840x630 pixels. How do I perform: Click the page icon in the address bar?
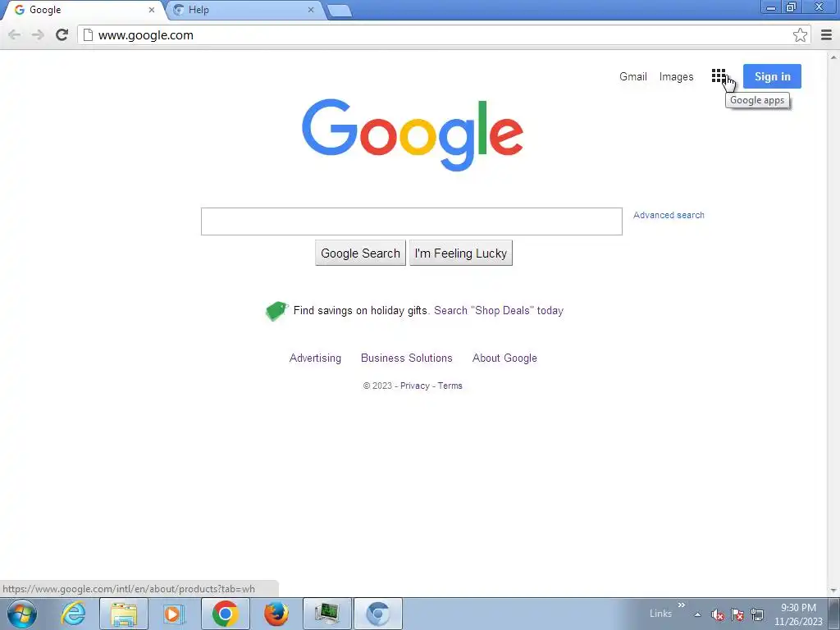point(88,35)
